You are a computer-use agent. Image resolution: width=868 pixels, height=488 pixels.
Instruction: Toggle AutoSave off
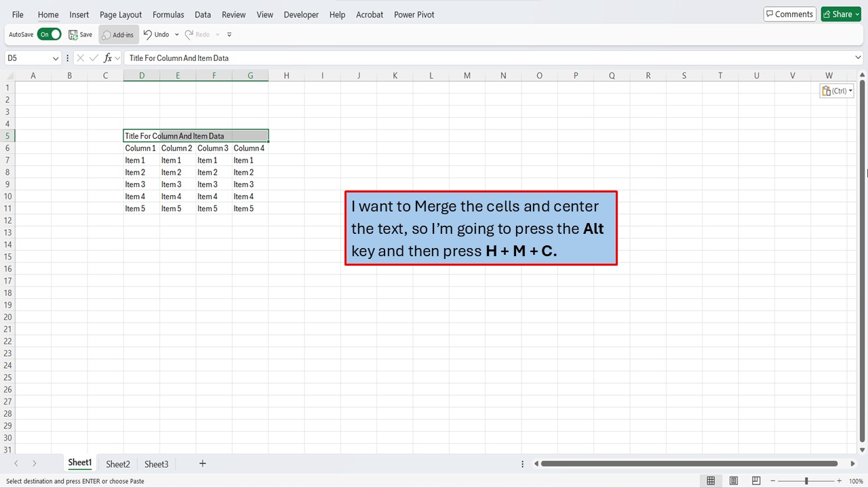[x=49, y=34]
